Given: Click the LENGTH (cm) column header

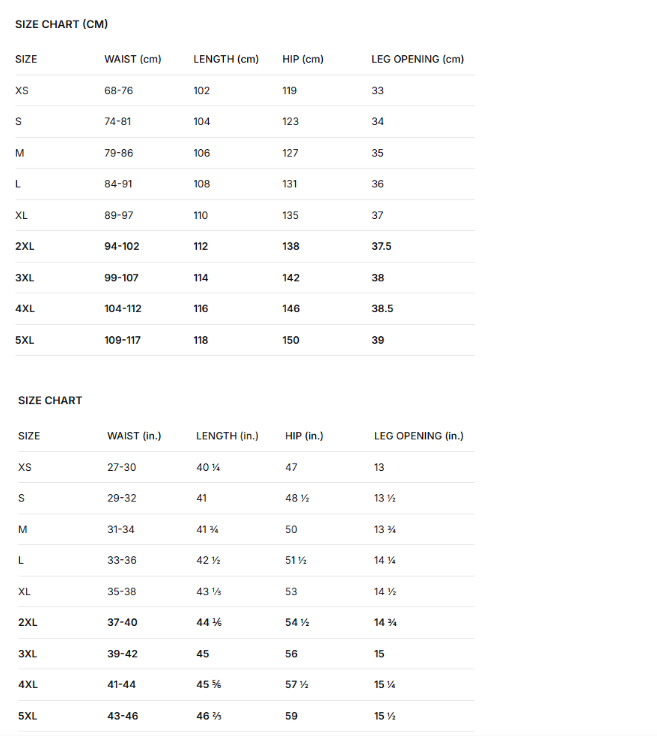Looking at the screenshot, I should point(226,59).
